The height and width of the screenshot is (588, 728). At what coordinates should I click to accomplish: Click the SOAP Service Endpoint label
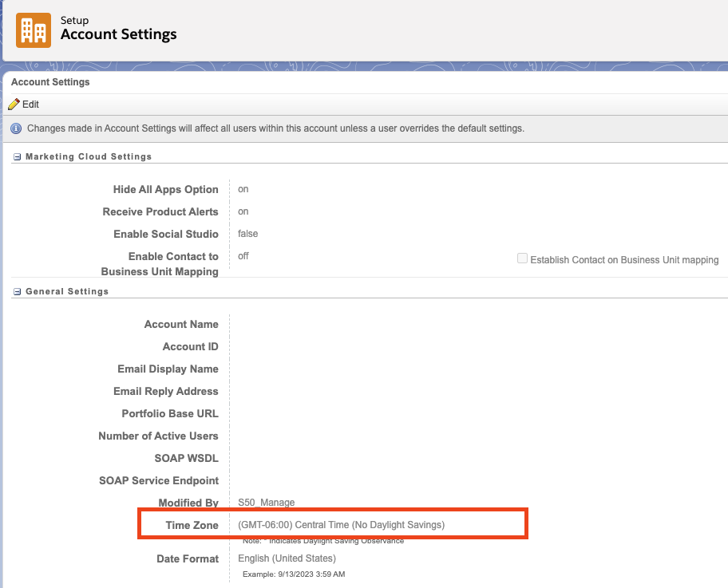[x=159, y=480]
